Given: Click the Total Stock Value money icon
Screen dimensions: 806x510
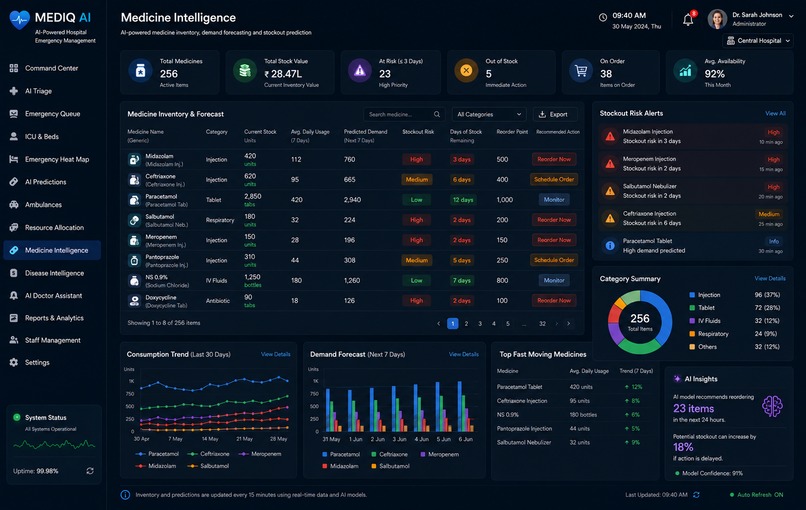Looking at the screenshot, I should pyautogui.click(x=245, y=71).
